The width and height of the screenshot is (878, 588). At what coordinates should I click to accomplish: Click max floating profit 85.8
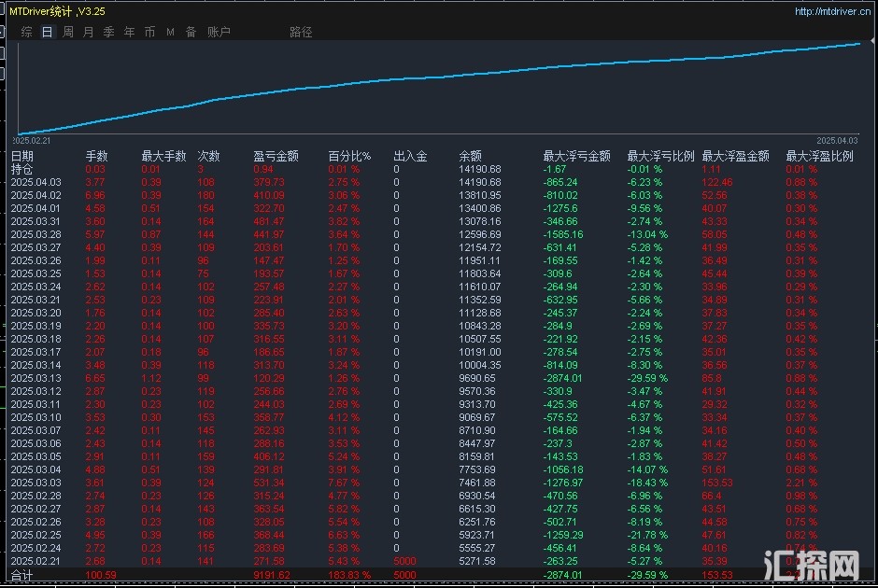712,378
